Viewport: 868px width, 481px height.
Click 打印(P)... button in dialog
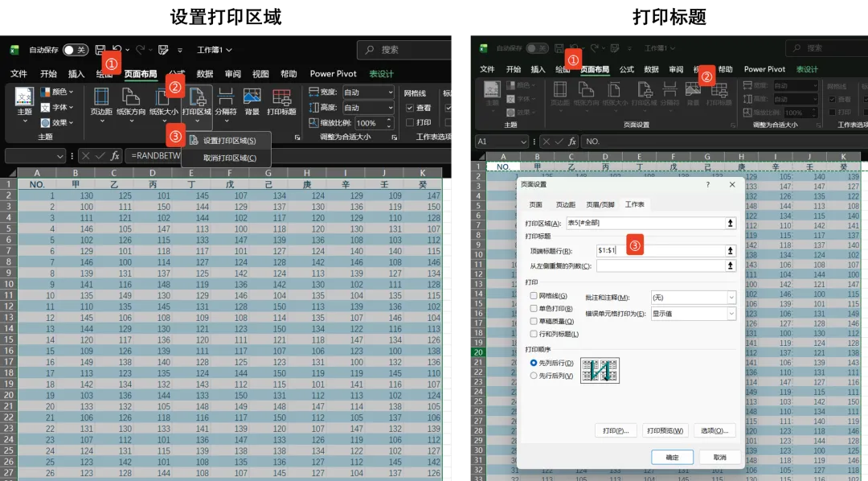[x=616, y=430]
